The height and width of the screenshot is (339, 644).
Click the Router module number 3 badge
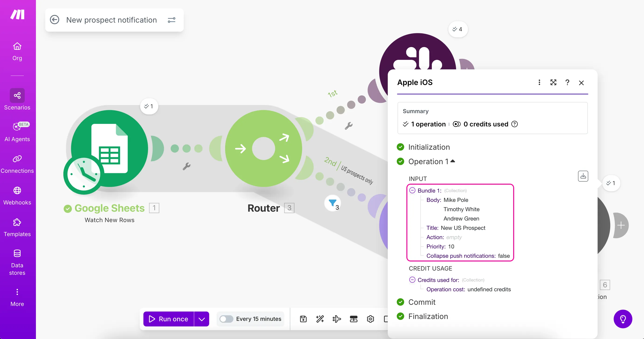coord(289,208)
